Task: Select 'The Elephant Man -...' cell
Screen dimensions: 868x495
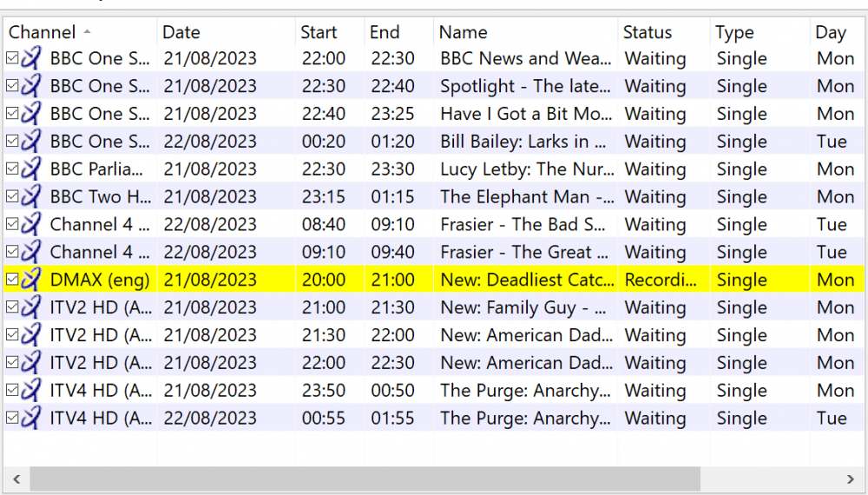Action: pyautogui.click(x=526, y=196)
